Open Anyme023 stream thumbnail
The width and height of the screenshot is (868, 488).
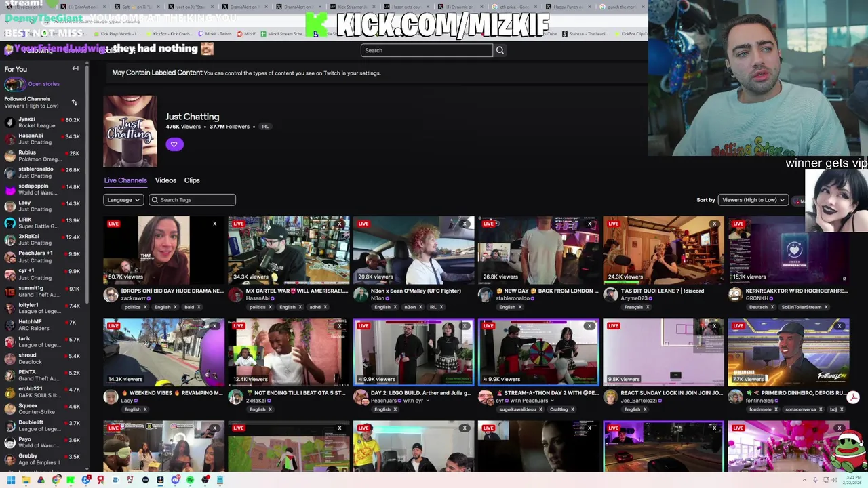tap(663, 249)
